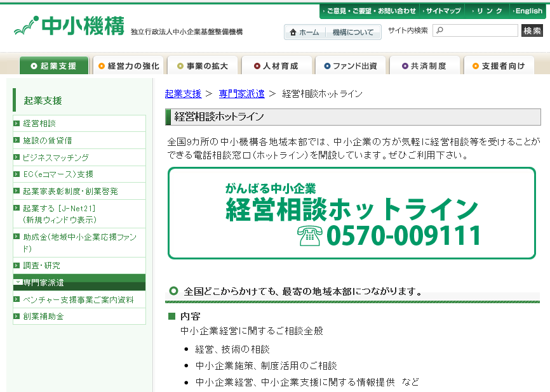This screenshot has height=392, width=550.
Task: Click the 機構について button
Action: tap(353, 32)
